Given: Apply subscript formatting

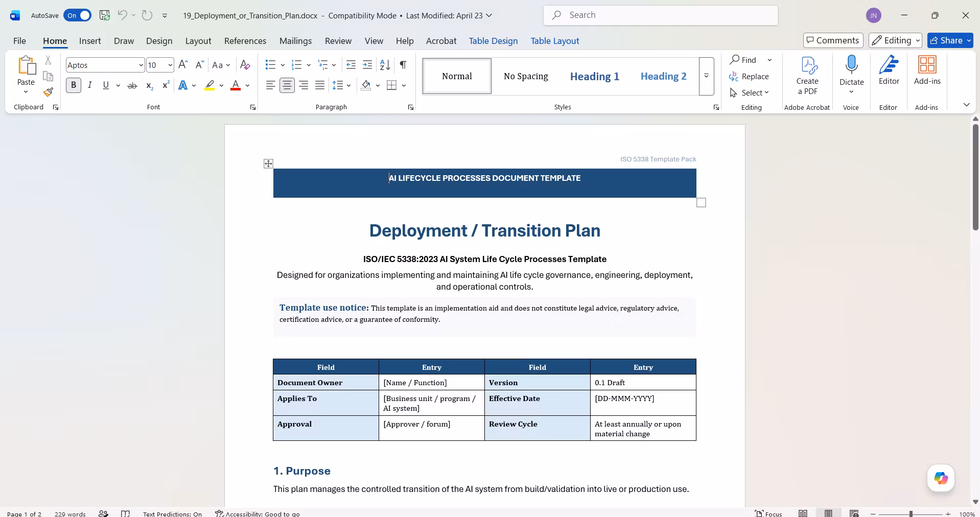Looking at the screenshot, I should 149,85.
